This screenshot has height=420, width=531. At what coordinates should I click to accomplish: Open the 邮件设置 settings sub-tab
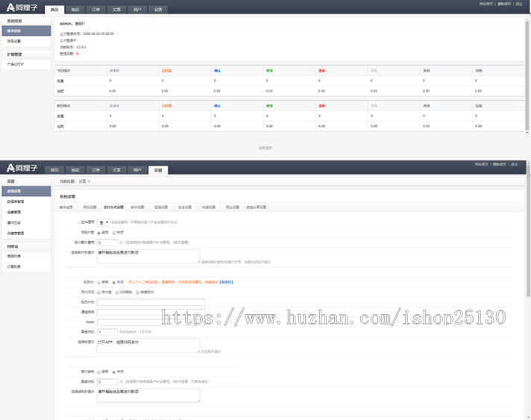(x=137, y=207)
